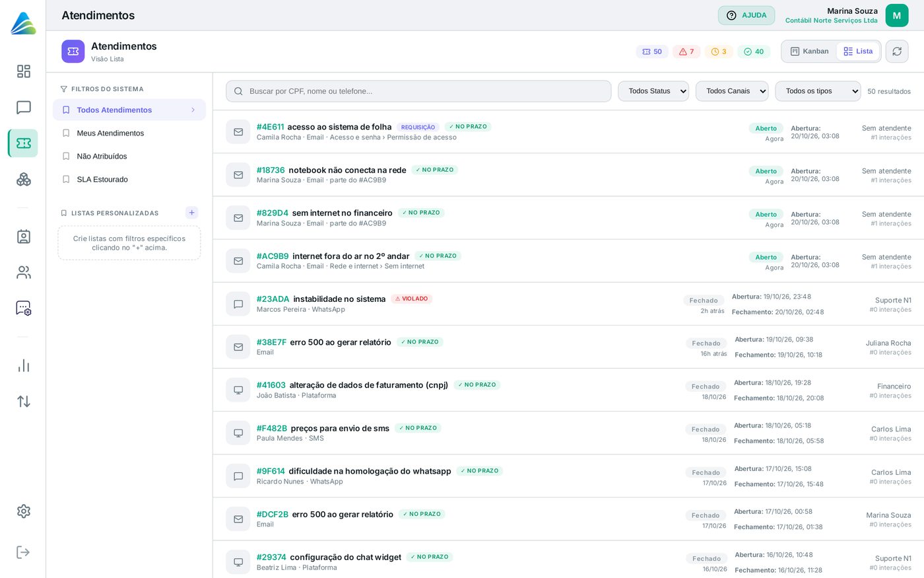The image size is (924, 578).
Task: Click the user avatar M
Action: pyautogui.click(x=897, y=16)
